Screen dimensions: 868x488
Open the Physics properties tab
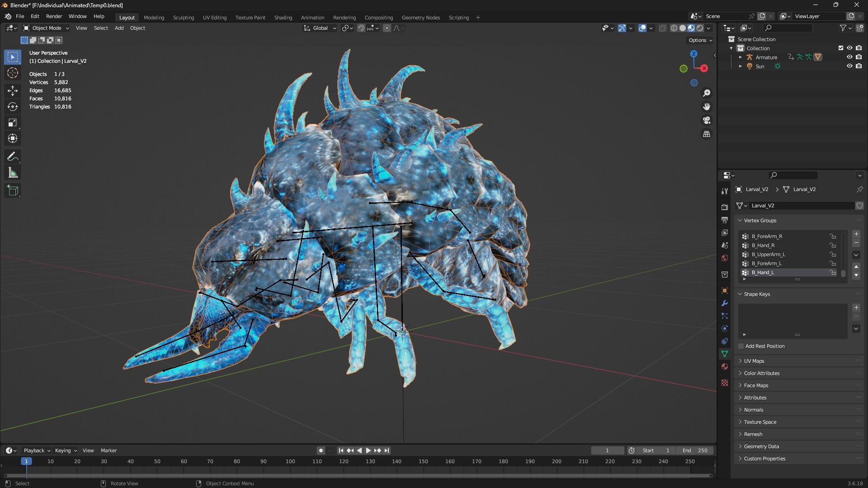coord(725,328)
